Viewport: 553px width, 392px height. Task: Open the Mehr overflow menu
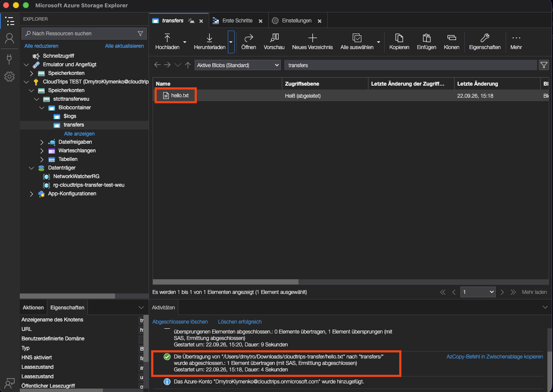tap(516, 42)
